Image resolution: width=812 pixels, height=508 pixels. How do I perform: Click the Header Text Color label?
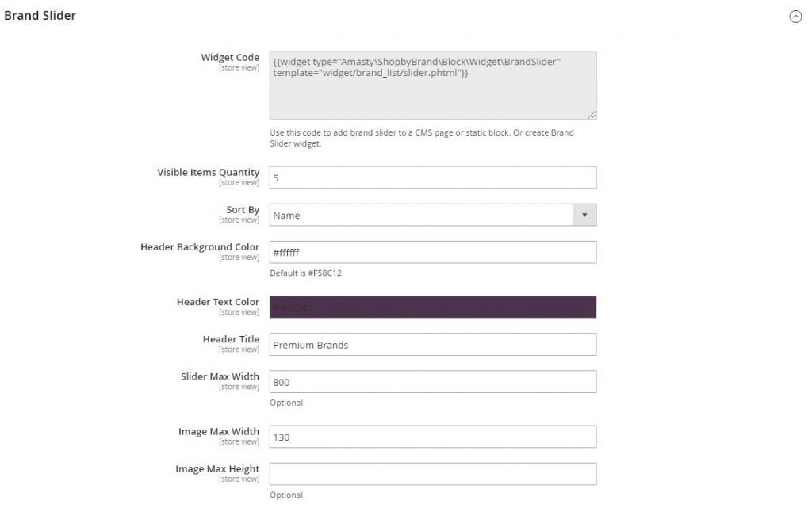coord(217,302)
